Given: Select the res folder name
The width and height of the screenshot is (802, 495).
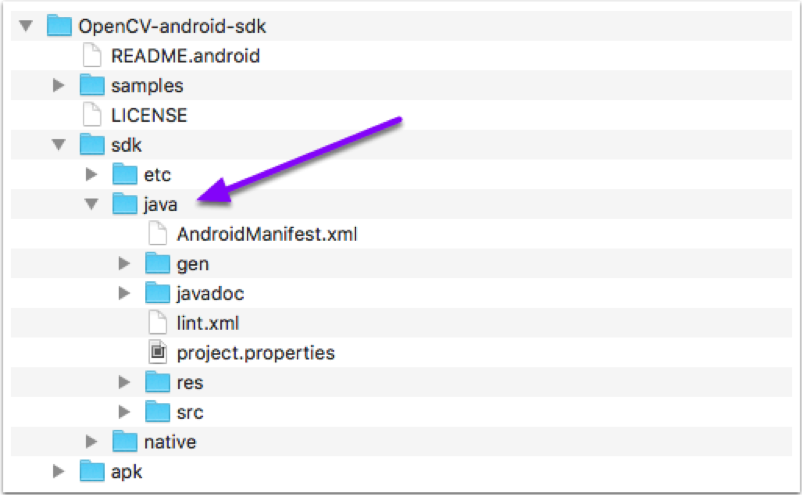Looking at the screenshot, I should 190,383.
